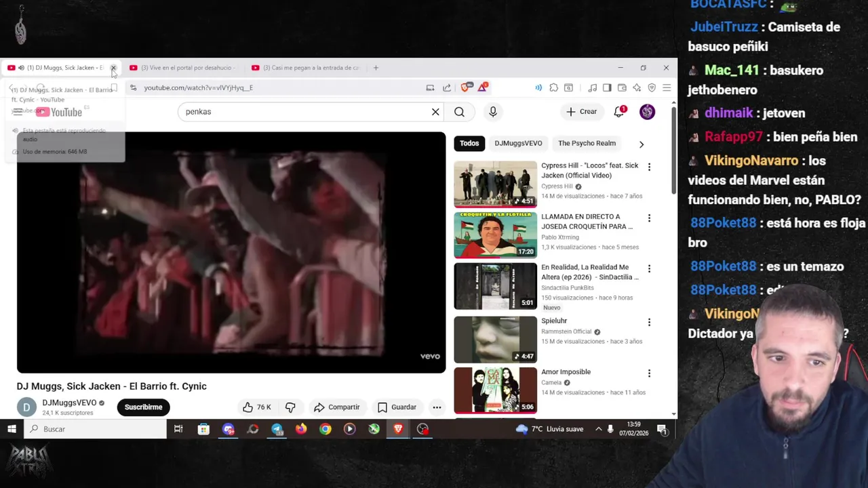Open Windows Task View icon
The image size is (868, 488).
click(x=178, y=429)
